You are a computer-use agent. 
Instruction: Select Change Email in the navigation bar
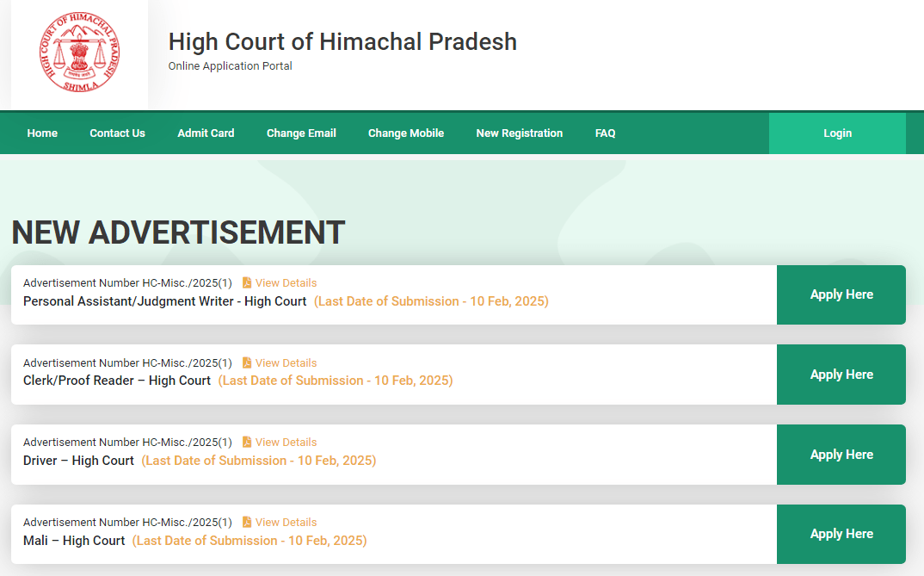pos(301,133)
